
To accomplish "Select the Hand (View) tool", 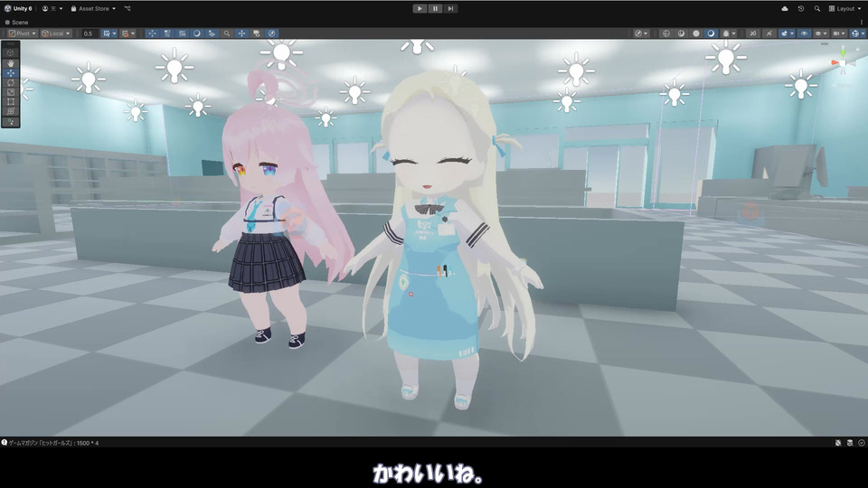I will tap(11, 63).
